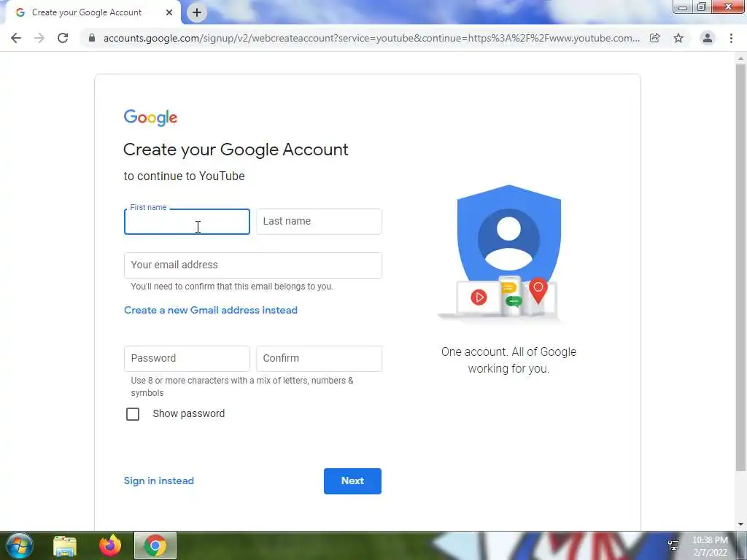Click the Chrome taskbar icon
This screenshot has height=560, width=747.
[155, 545]
